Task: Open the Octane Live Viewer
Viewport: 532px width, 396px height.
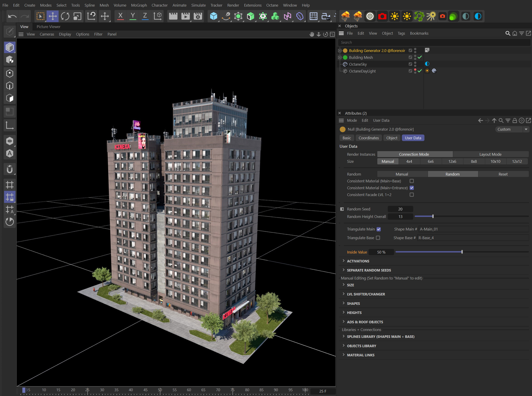Action: [x=370, y=16]
